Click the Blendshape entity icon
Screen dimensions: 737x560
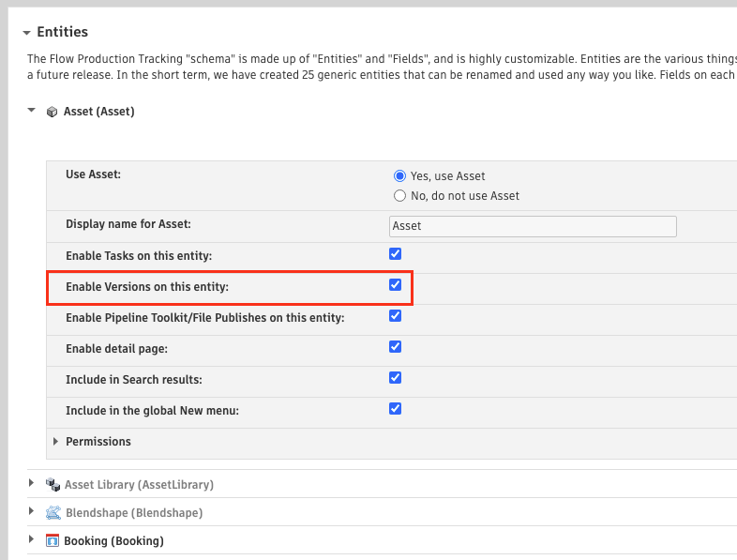(x=53, y=513)
